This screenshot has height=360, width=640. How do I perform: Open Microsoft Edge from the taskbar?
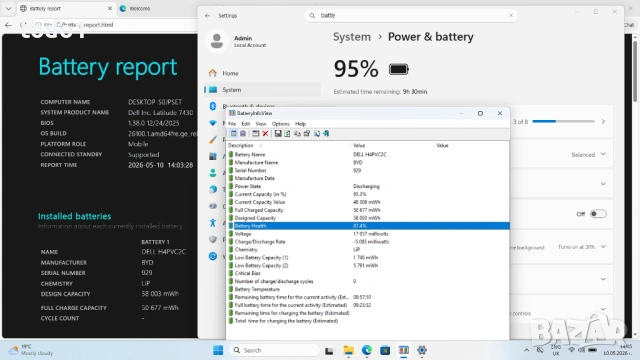(x=367, y=350)
